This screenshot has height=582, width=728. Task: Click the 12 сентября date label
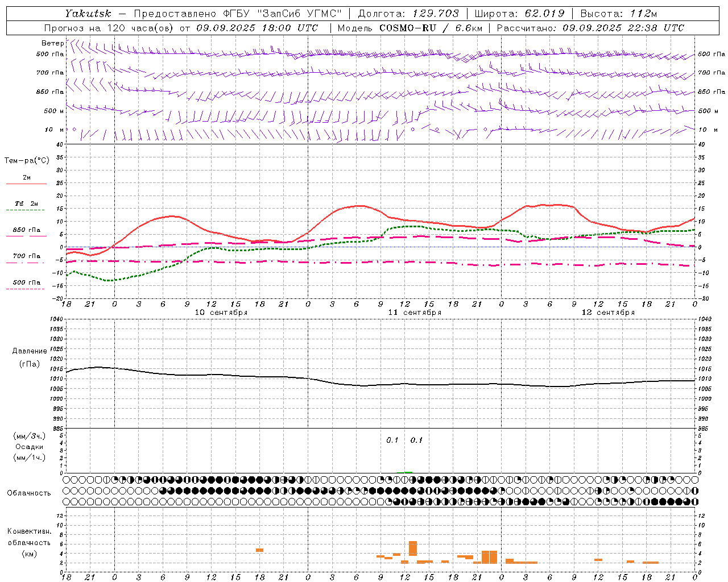coord(608,313)
